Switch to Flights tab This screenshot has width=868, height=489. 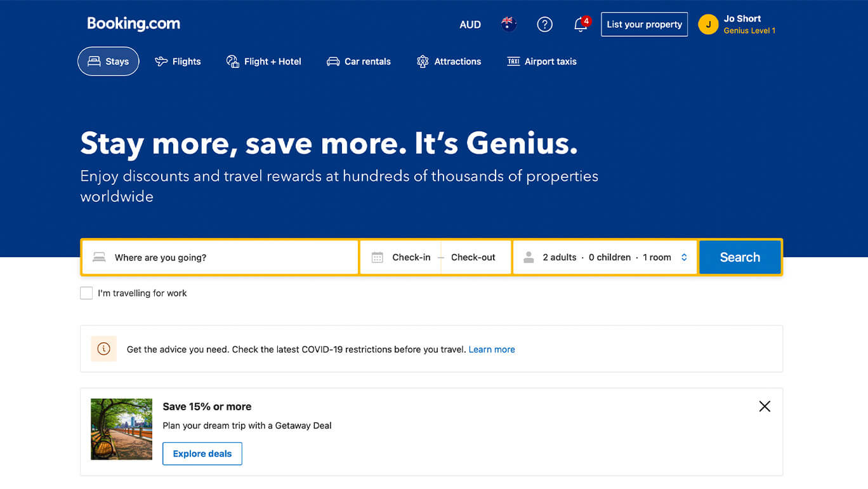pyautogui.click(x=178, y=62)
